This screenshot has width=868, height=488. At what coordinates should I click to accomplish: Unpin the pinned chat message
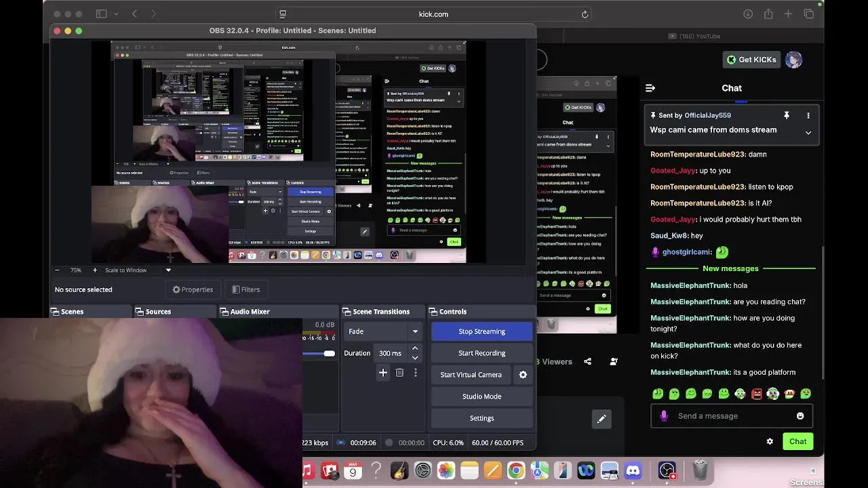[787, 116]
